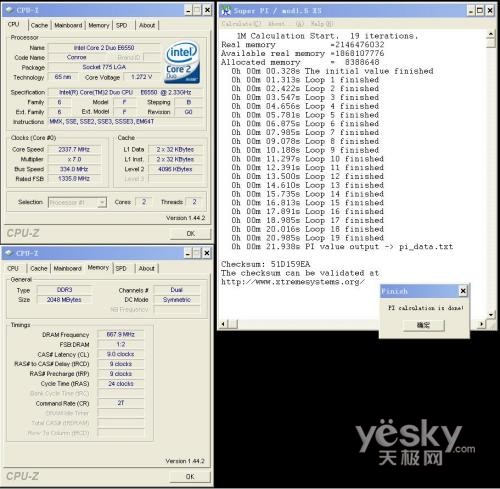Click OK in the top CPU-Z window
Viewport: 500px width, 489px height.
tap(190, 233)
